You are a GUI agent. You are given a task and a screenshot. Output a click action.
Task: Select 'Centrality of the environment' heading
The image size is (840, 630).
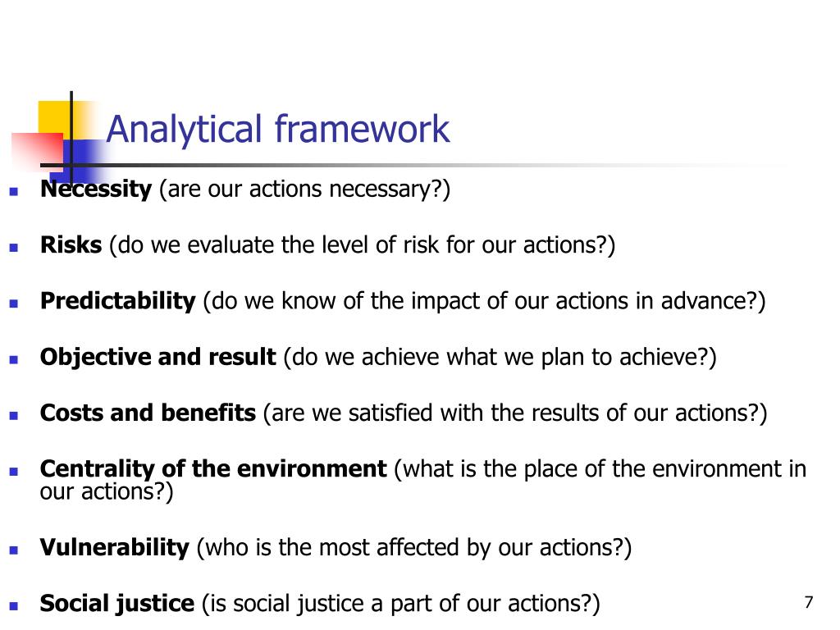click(x=213, y=469)
